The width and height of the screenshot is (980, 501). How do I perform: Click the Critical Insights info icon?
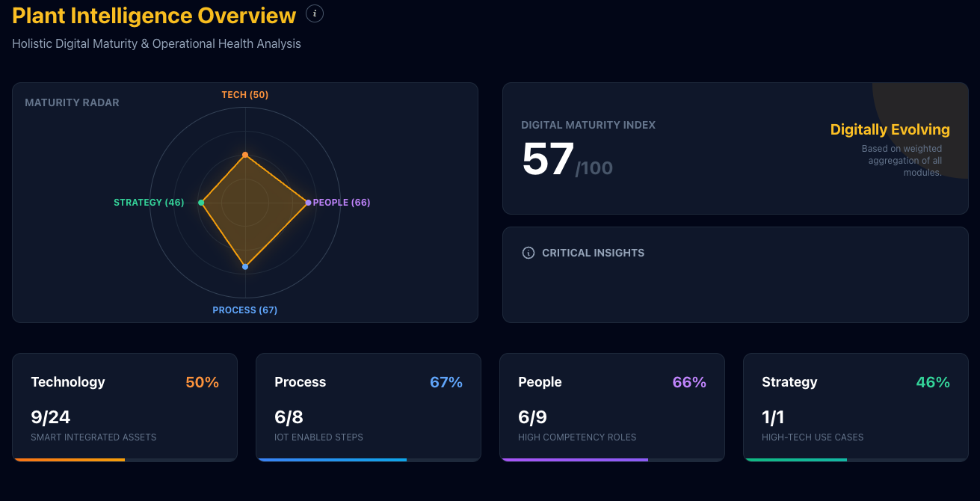528,253
